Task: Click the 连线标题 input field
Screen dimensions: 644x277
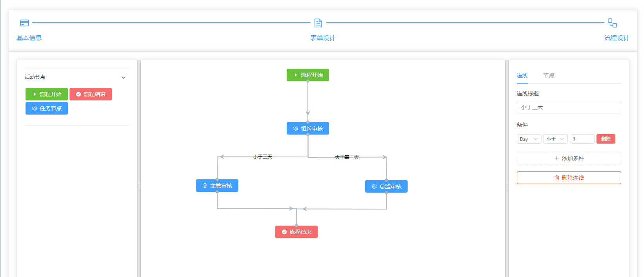Action: 569,107
